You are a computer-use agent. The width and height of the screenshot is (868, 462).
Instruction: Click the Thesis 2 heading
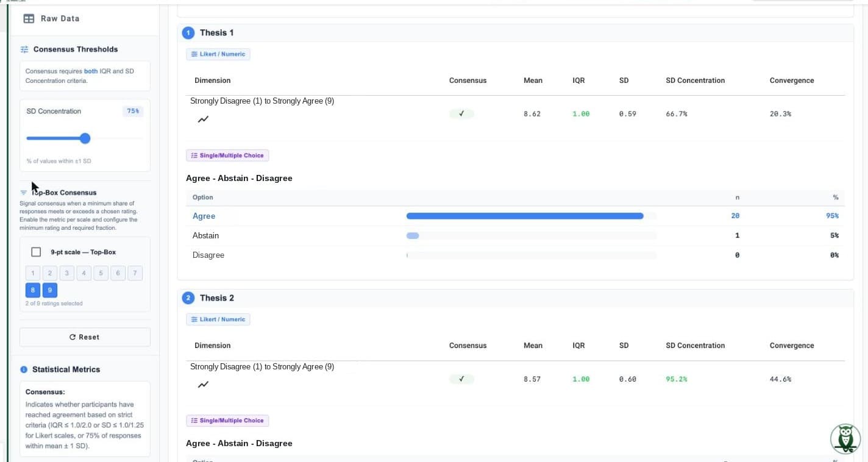[217, 298]
